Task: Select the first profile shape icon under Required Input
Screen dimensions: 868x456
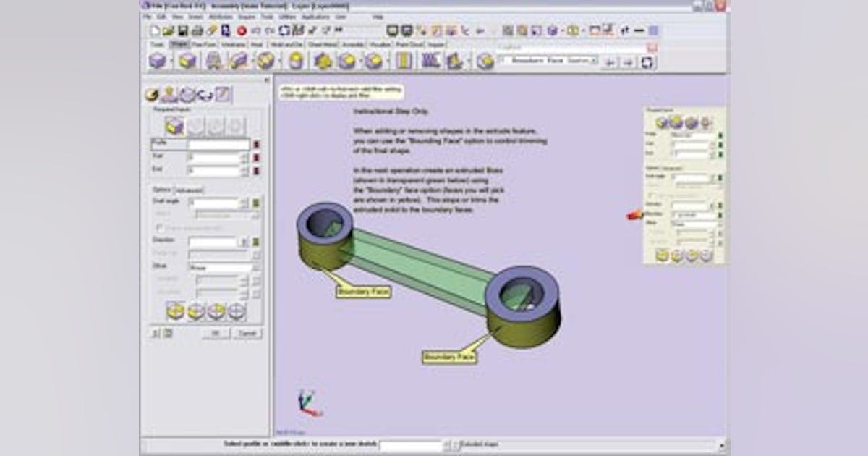Action: (x=175, y=127)
